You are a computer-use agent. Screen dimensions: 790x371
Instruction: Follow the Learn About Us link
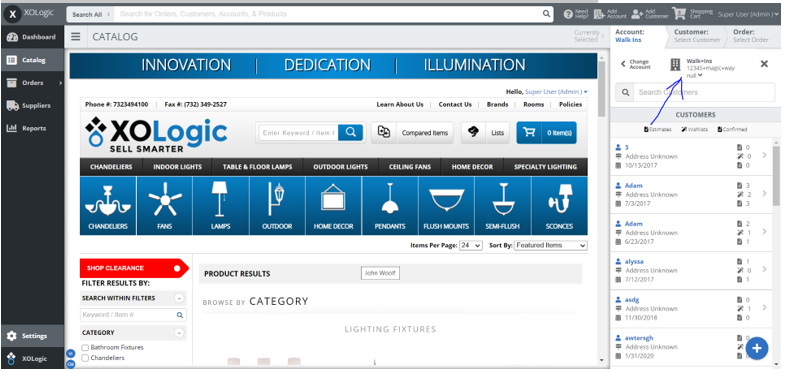click(400, 104)
